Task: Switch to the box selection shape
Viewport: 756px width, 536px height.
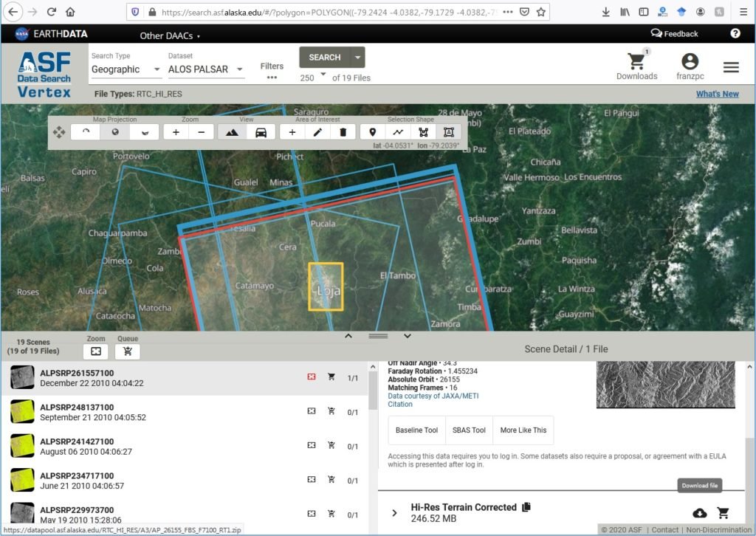Action: click(x=448, y=132)
